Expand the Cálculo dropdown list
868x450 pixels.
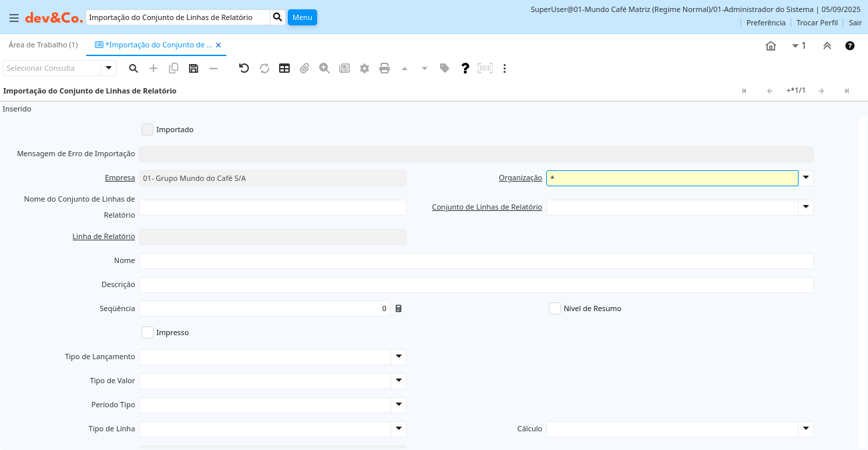click(806, 429)
